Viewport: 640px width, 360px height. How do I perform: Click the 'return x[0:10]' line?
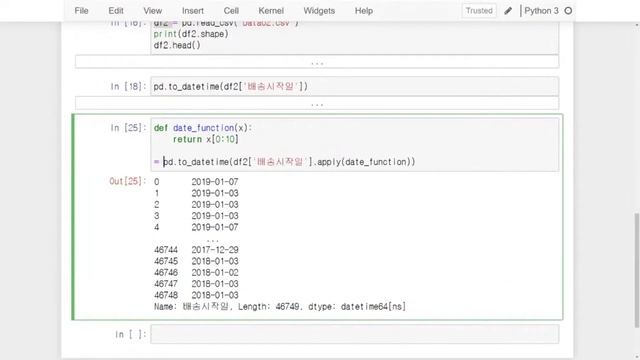tap(206, 139)
